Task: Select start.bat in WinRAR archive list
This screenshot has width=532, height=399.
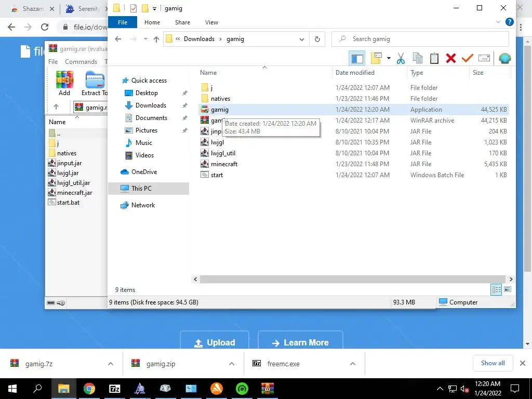Action: (x=68, y=203)
